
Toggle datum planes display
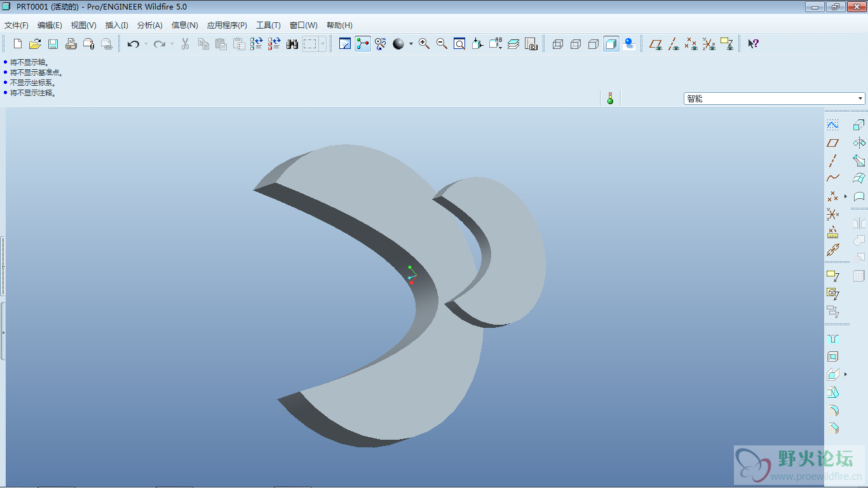[x=656, y=44]
